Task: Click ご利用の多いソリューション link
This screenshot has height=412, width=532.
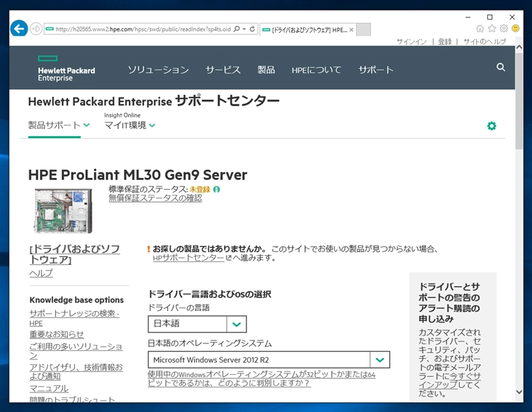Action: pos(76,351)
